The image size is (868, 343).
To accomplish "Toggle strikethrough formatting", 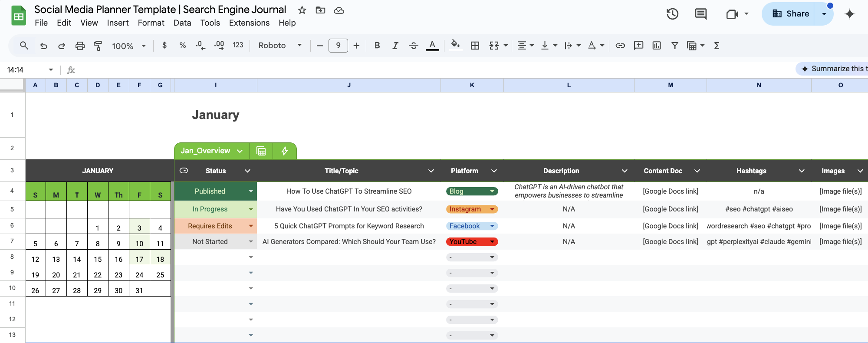I will coord(414,45).
